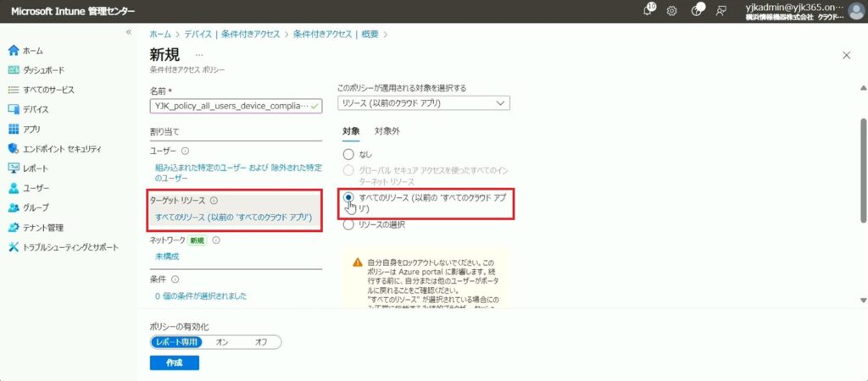This screenshot has height=381, width=868.
Task: Click the info icon beside ユーザー
Action: click(x=185, y=151)
